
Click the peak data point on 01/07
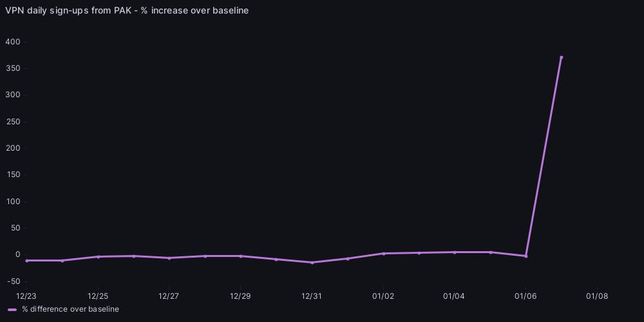pyautogui.click(x=561, y=57)
